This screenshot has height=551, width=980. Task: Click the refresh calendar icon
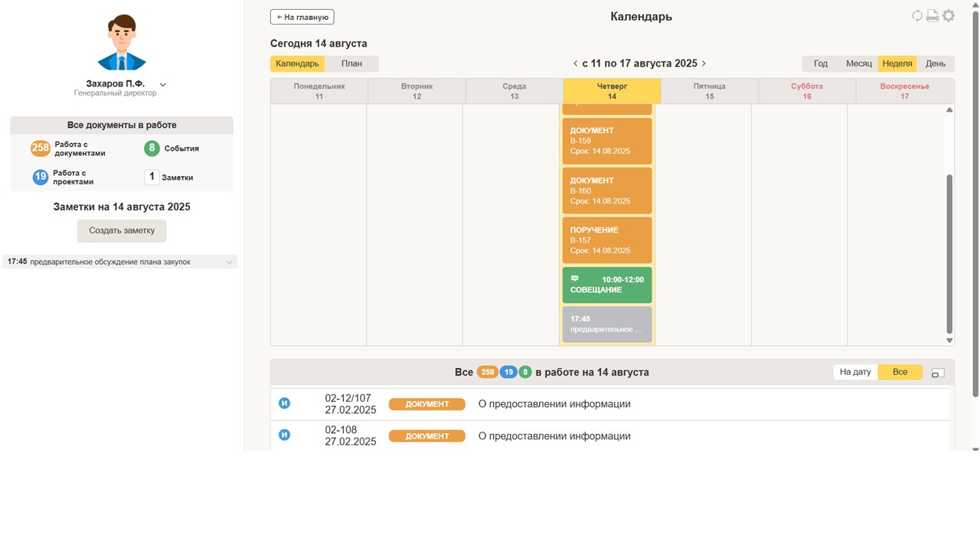tap(916, 16)
